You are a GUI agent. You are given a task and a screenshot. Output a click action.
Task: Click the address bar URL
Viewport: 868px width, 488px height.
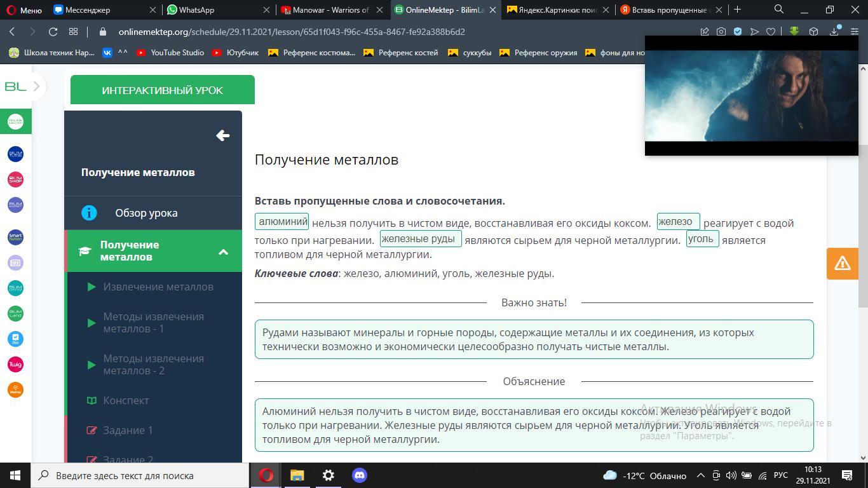tap(292, 32)
